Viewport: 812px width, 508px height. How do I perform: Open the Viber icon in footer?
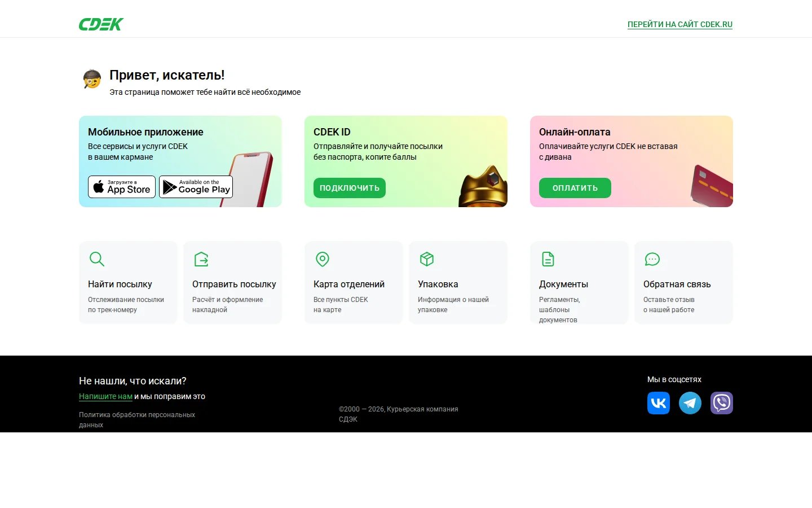pyautogui.click(x=722, y=403)
